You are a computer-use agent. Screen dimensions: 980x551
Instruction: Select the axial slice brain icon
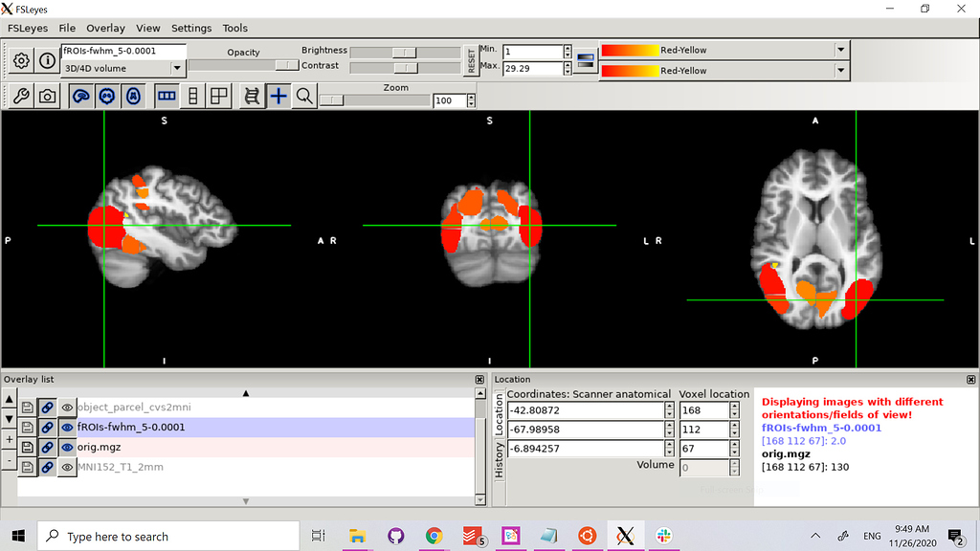133,96
